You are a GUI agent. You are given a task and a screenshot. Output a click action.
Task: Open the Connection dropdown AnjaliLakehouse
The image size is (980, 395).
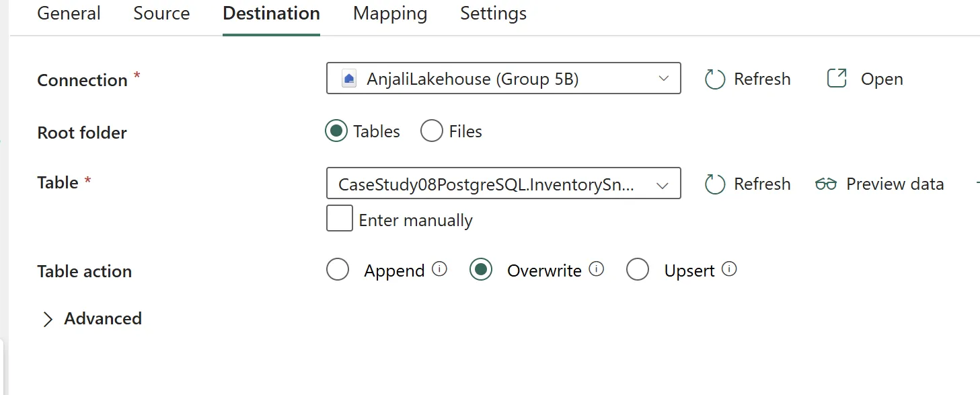[x=504, y=78]
